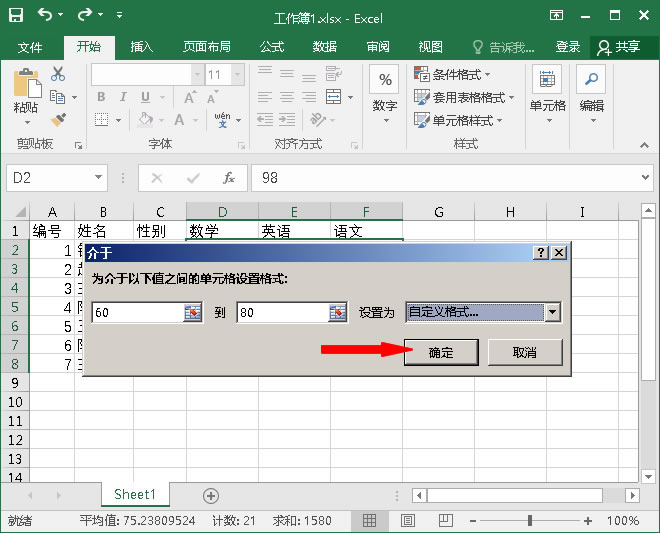The image size is (660, 533).
Task: Toggle Italic formatting
Action: [x=123, y=97]
